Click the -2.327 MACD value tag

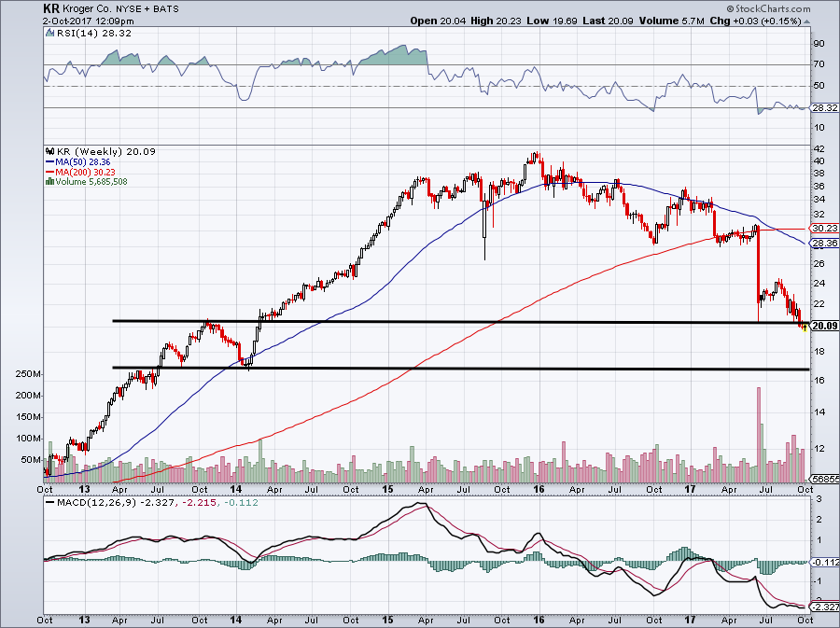point(825,607)
